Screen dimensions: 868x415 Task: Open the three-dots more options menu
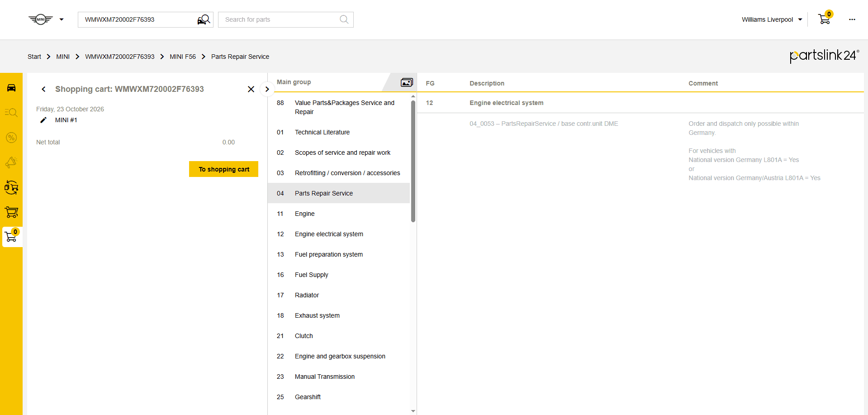(852, 19)
